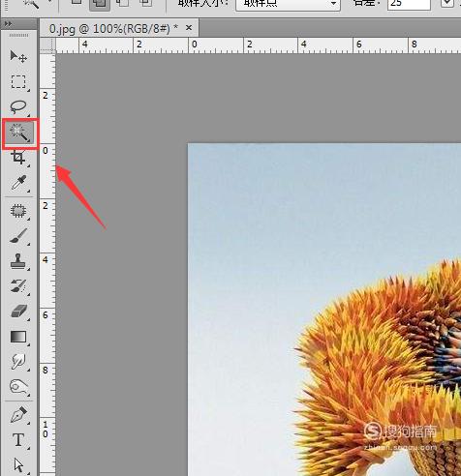Select the Eraser tool
Screen dimensions: 461x476
coord(18,312)
